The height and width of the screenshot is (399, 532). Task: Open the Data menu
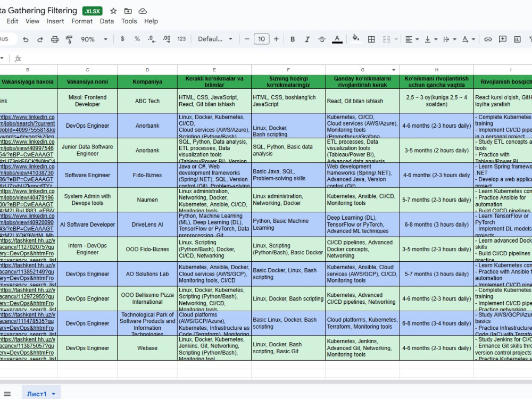tap(107, 21)
